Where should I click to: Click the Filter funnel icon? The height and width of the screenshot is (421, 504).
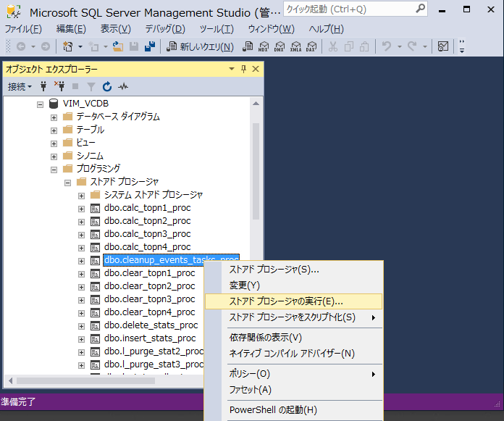[91, 86]
